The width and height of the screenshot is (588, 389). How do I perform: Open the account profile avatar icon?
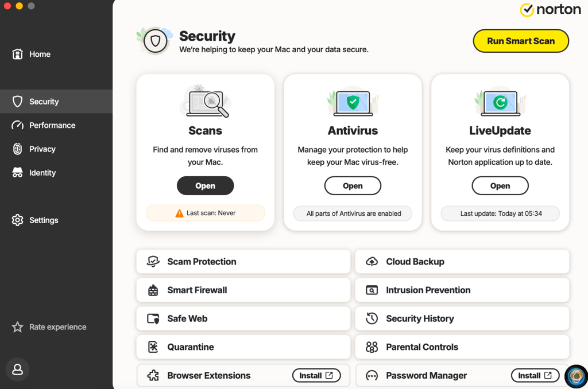pos(17,369)
